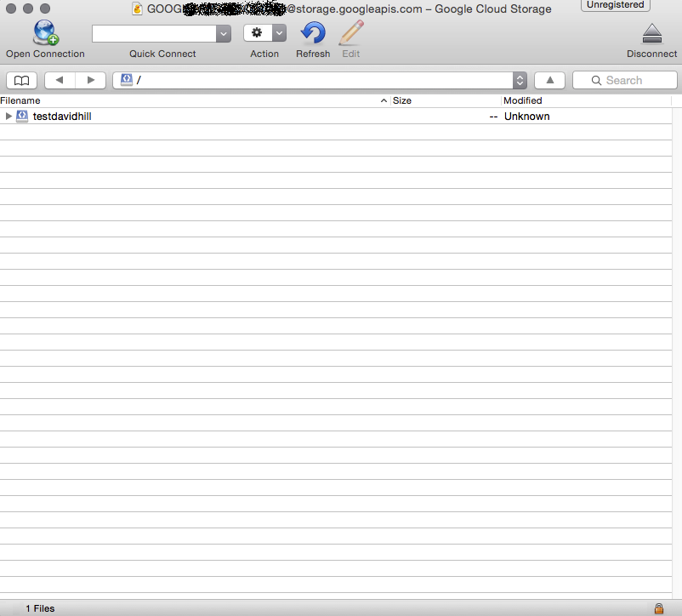Click the search magnifier icon
The height and width of the screenshot is (616, 682).
596,81
